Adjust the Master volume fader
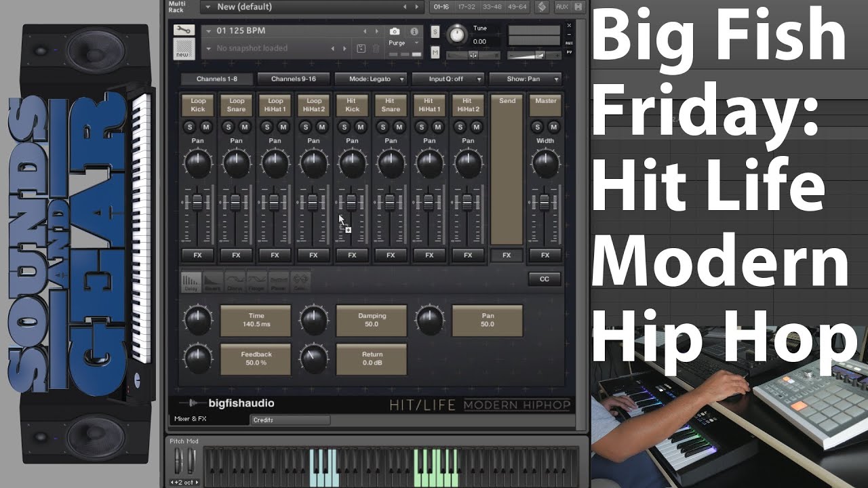 coord(545,202)
